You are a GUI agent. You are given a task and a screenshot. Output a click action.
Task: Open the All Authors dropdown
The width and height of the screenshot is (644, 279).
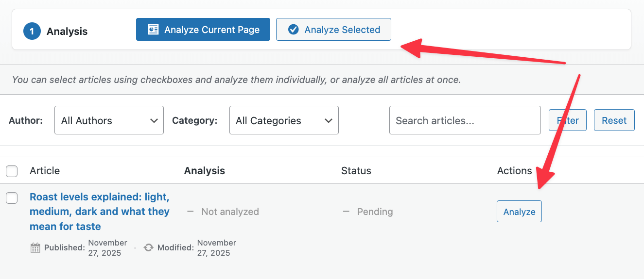[x=109, y=120]
